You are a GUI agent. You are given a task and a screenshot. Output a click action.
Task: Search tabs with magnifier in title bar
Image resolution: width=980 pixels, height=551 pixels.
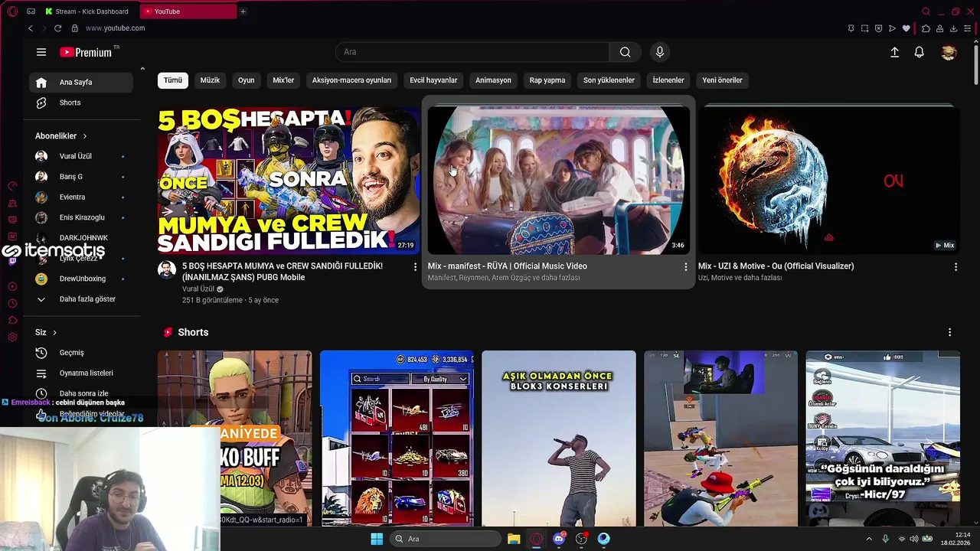click(x=926, y=11)
